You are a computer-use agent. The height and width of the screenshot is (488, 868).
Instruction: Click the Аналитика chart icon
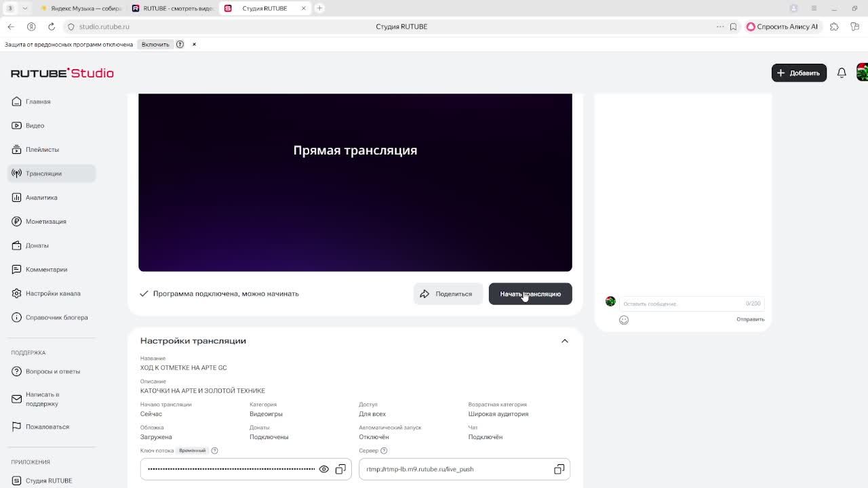click(x=17, y=197)
